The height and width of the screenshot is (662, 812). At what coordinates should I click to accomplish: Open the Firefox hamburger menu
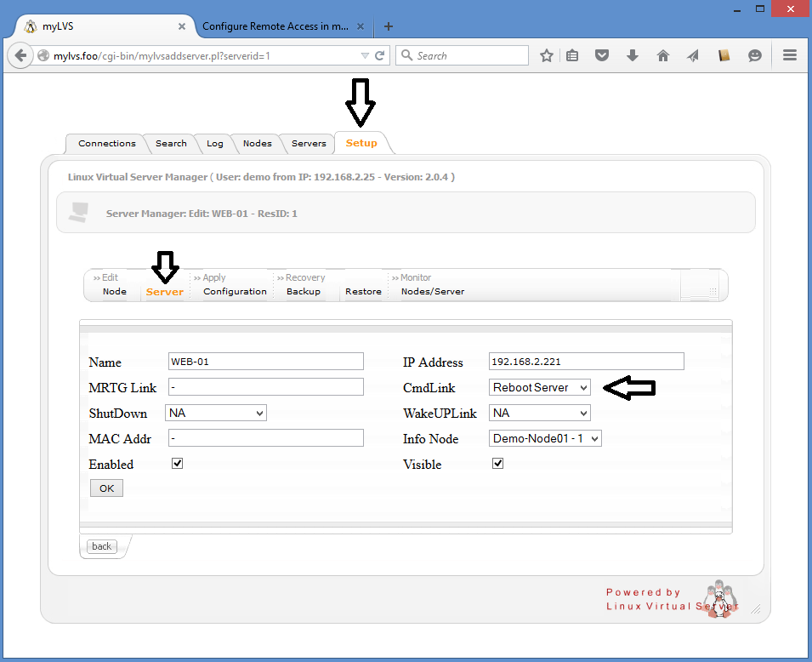pos(789,56)
